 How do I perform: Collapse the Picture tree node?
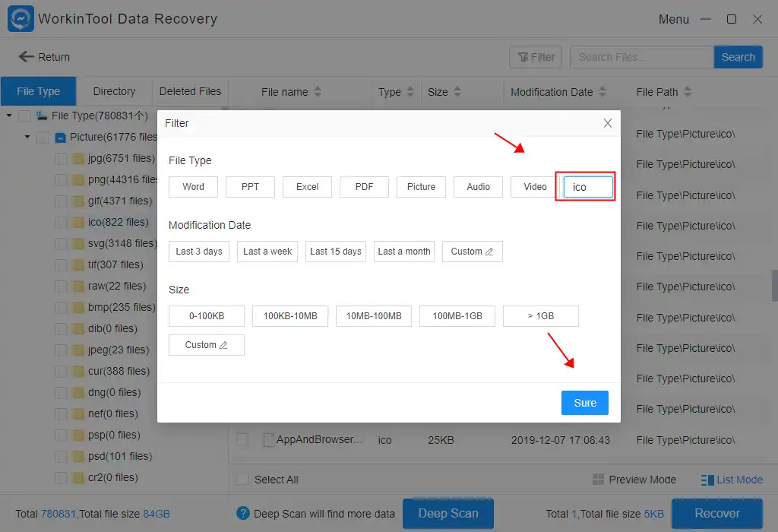pyautogui.click(x=27, y=137)
